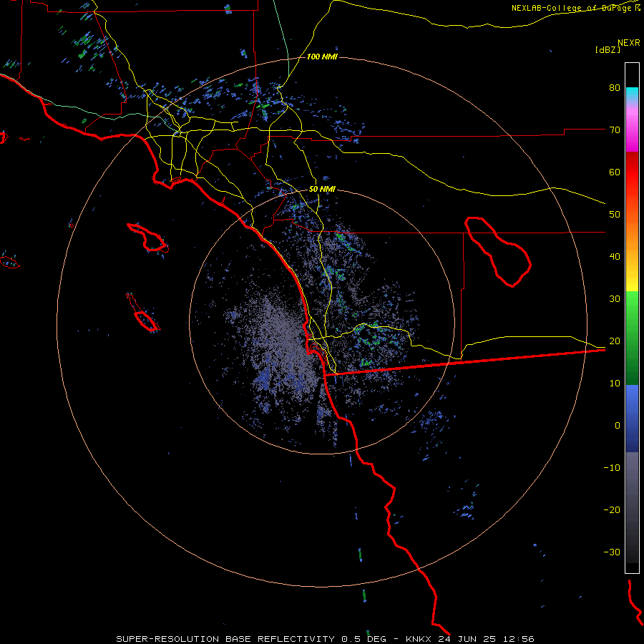The image size is (644, 644).
Task: Select the 50 value on dBZ scale
Action: (x=615, y=215)
